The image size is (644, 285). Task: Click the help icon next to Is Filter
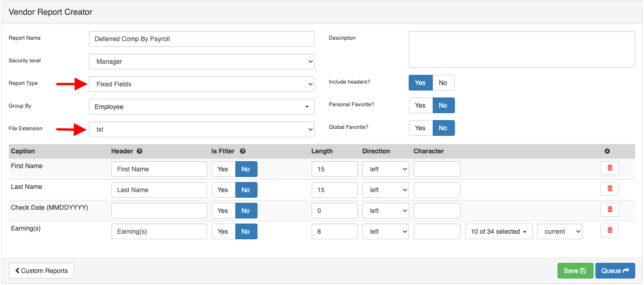click(x=243, y=151)
